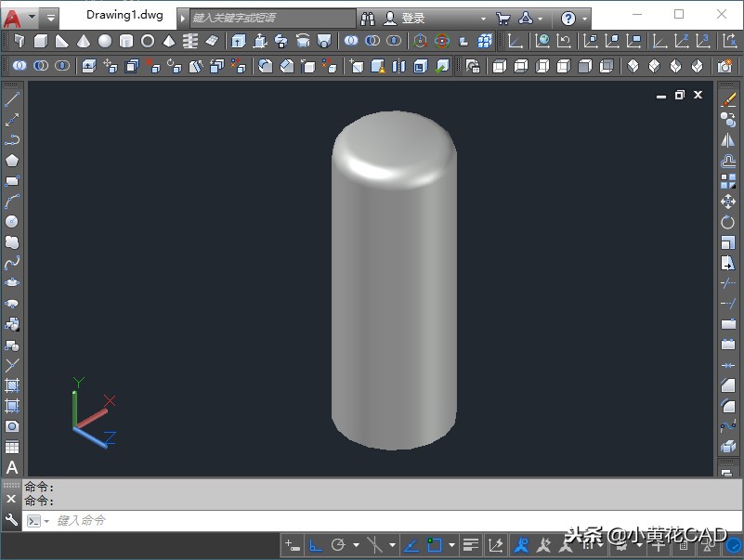The height and width of the screenshot is (560, 744).
Task: Toggle polar tracking in the status bar
Action: (338, 545)
